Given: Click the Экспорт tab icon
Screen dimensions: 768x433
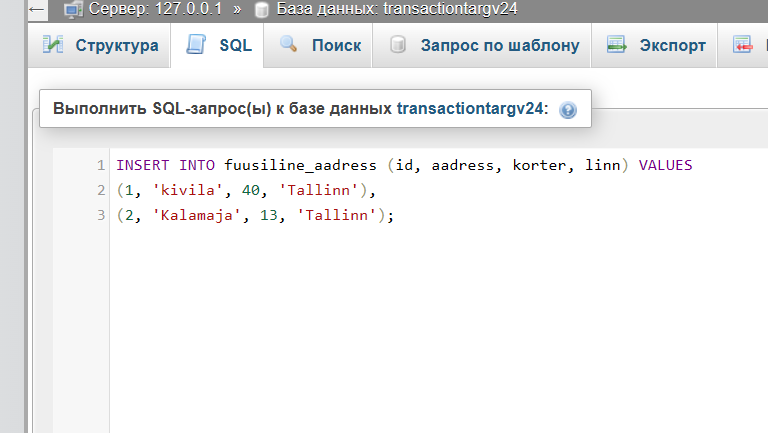Looking at the screenshot, I should coord(617,45).
